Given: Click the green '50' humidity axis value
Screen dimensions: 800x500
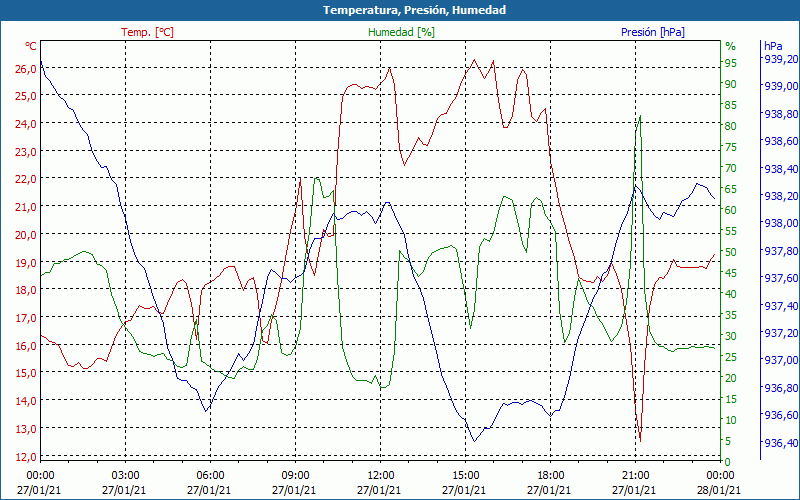Looking at the screenshot, I should point(731,252).
